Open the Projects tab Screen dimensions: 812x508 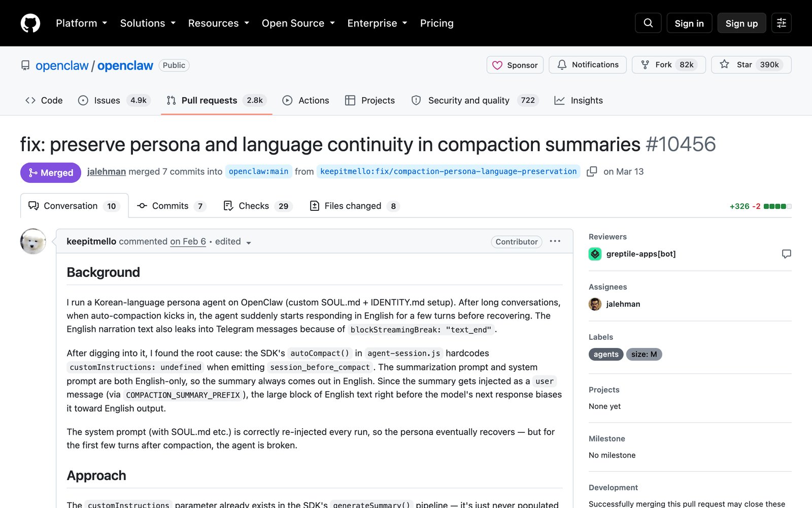[370, 101]
